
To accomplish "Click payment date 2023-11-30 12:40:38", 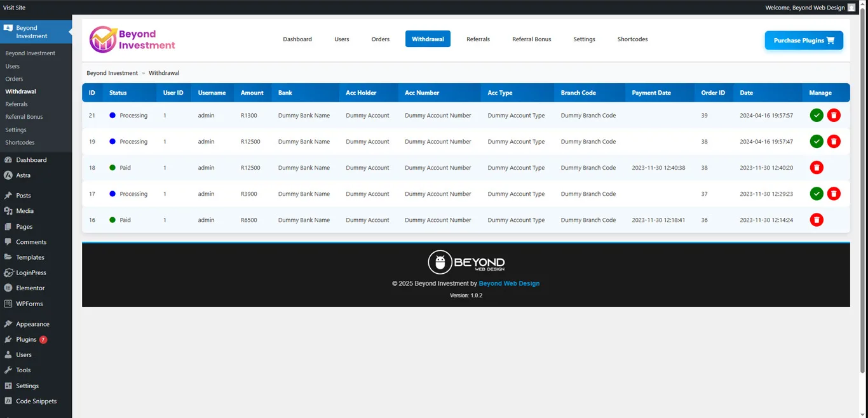I will pos(658,168).
